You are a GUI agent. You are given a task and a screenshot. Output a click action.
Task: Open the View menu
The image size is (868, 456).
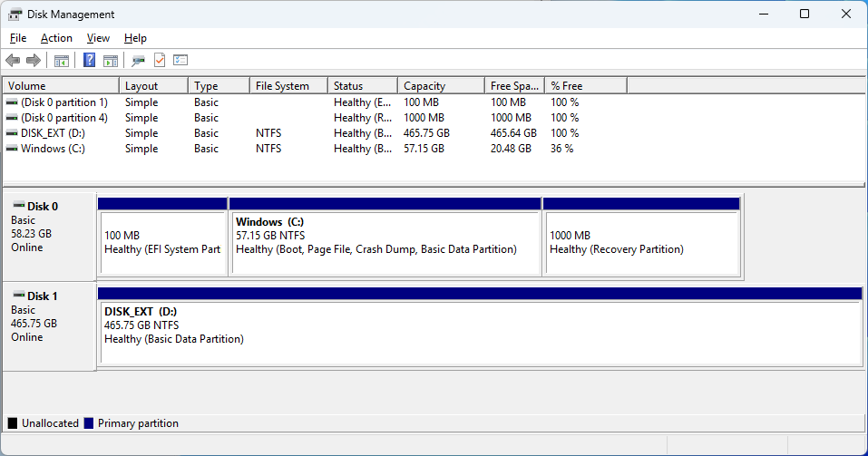(98, 38)
